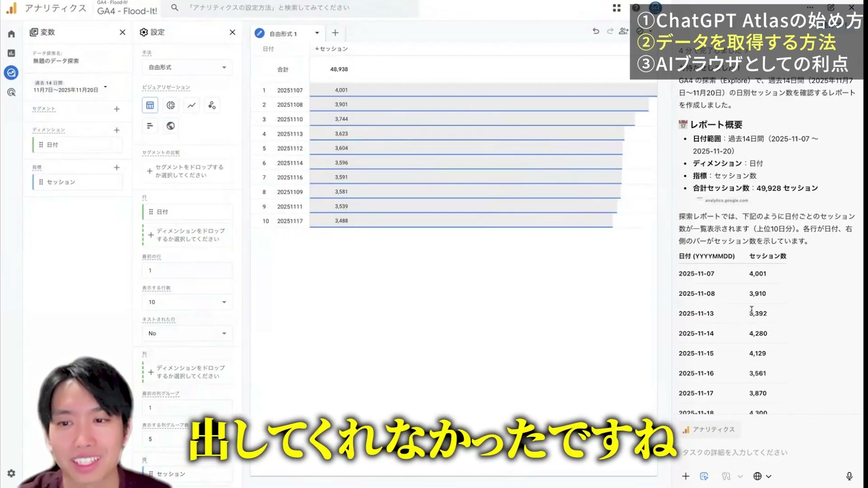868x488 pixels.
Task: Select the bar chart visualization icon
Action: (150, 126)
